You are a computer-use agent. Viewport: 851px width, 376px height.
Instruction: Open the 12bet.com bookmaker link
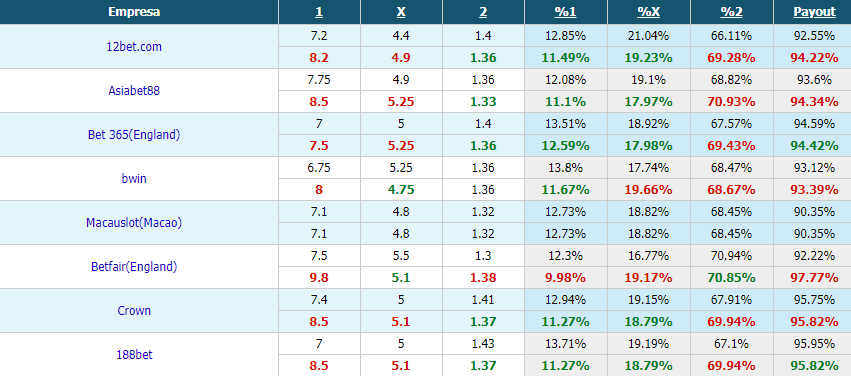click(x=134, y=47)
